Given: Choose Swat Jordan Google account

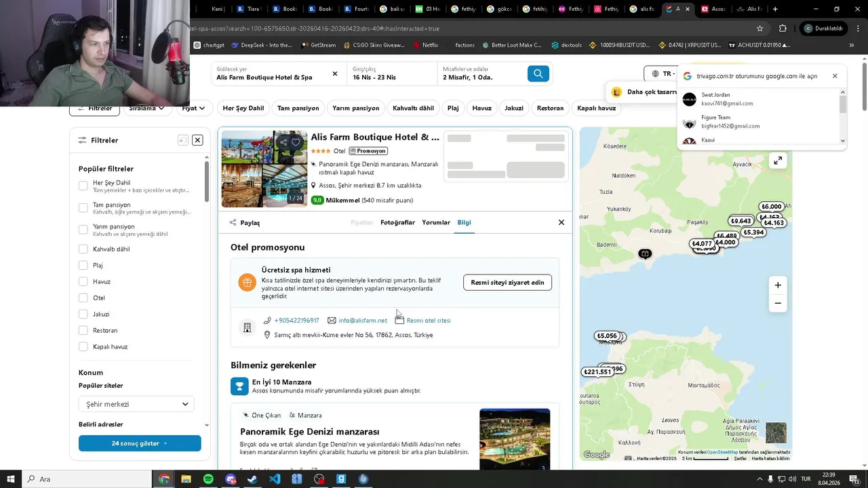Looking at the screenshot, I should (x=758, y=99).
